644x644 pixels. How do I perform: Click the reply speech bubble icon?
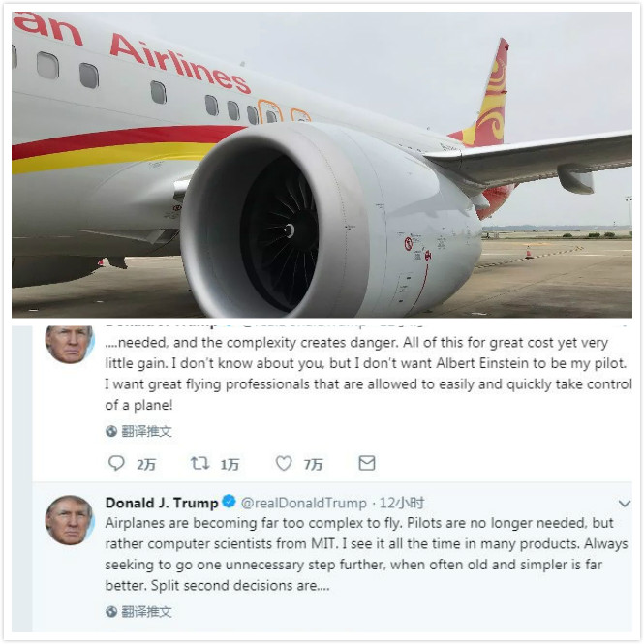coord(116,463)
